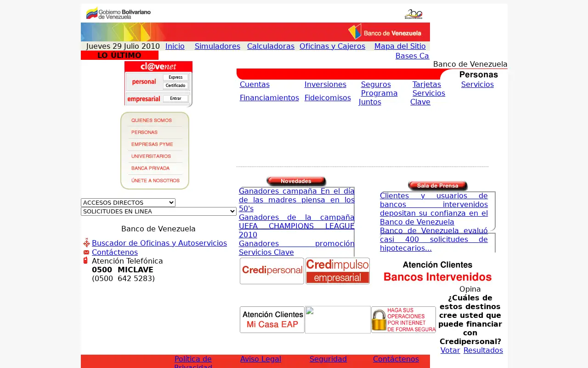Select QUIENES SOMOS in the side menu
The height and width of the screenshot is (368, 588).
[x=152, y=121]
